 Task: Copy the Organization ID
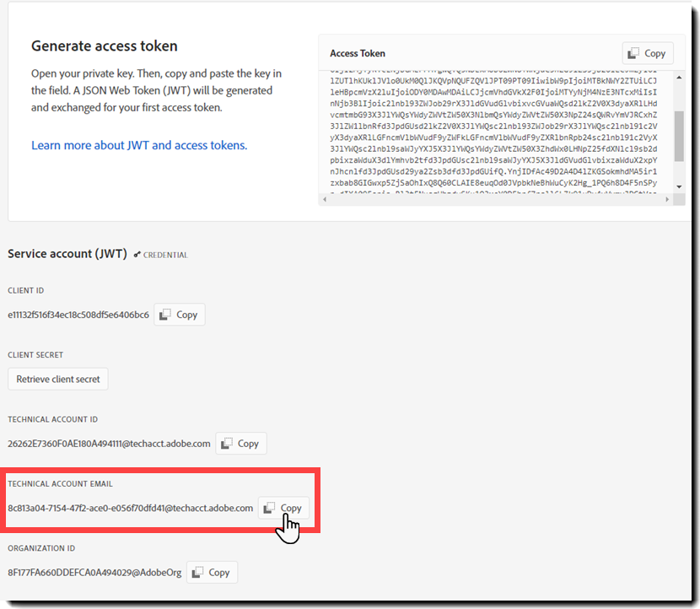click(211, 572)
